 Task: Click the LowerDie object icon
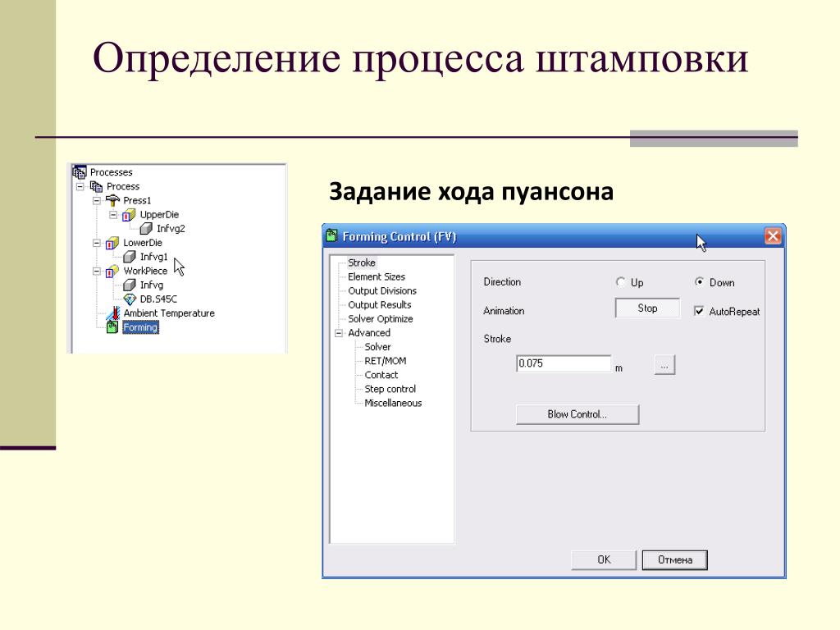[112, 243]
